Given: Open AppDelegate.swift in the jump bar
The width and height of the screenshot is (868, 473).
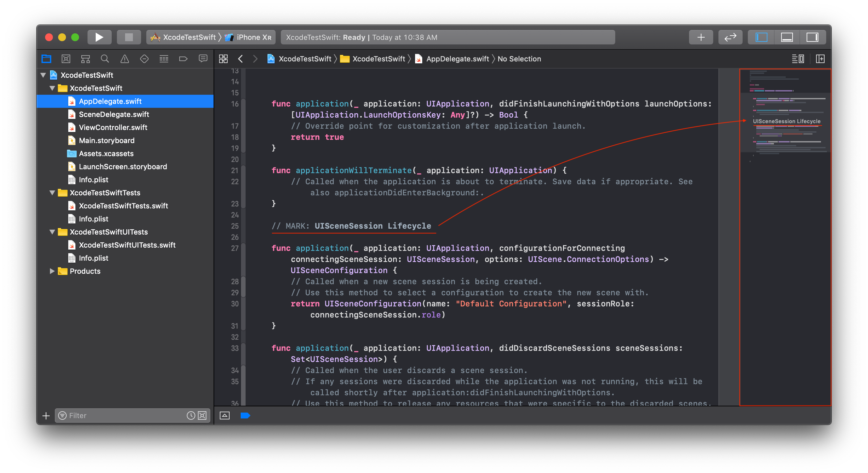Looking at the screenshot, I should (457, 59).
